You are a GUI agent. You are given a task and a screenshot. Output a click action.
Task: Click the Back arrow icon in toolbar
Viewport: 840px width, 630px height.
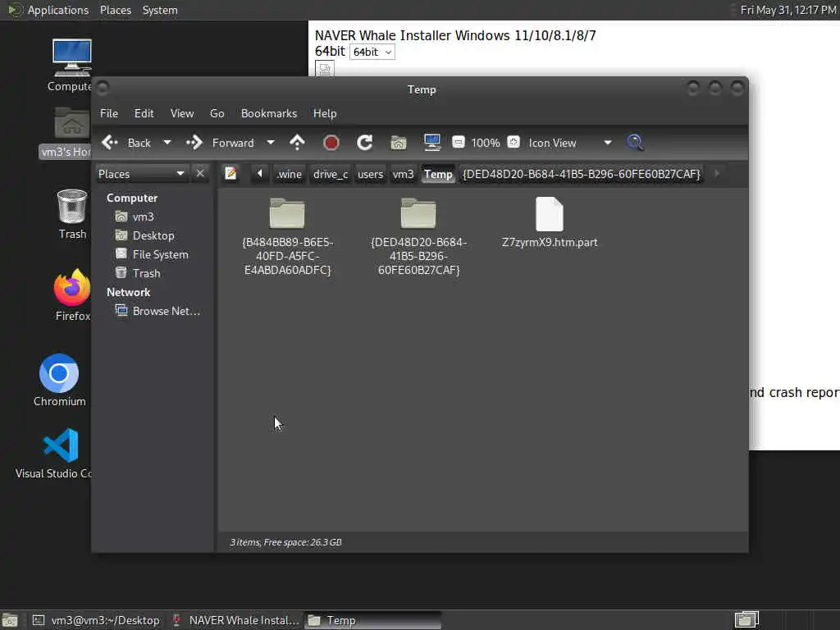point(110,143)
